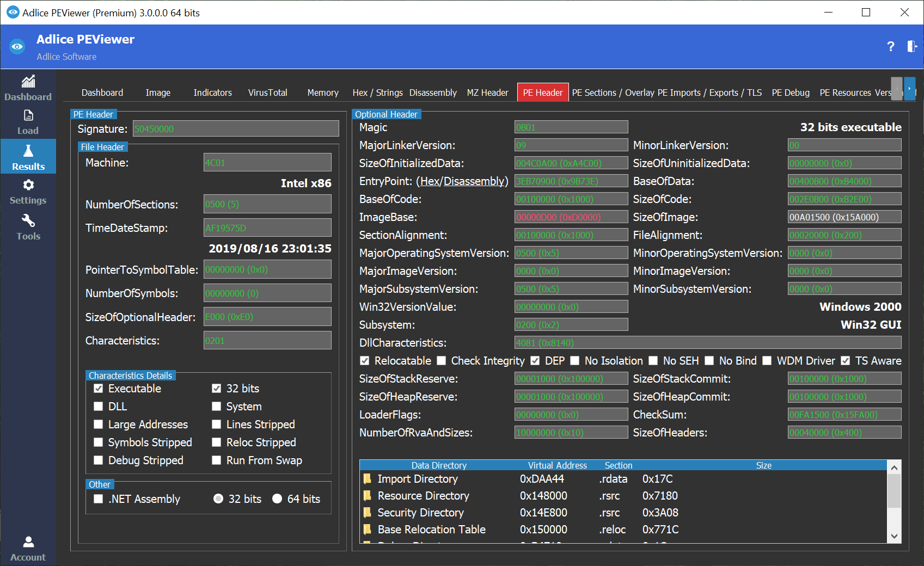Open the Tools wrench icon
This screenshot has width=924, height=566.
pos(28,221)
